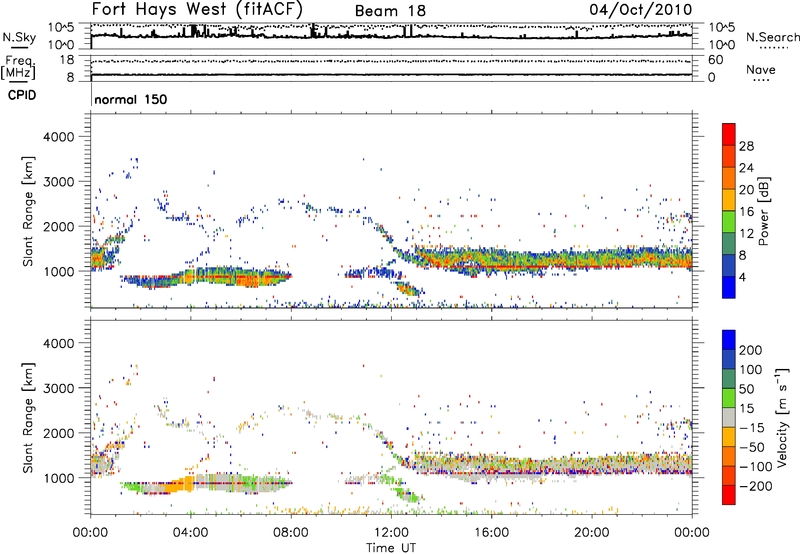Screen dimensions: 800x554
Task: Click the '28' power colorbar value
Action: (746, 146)
